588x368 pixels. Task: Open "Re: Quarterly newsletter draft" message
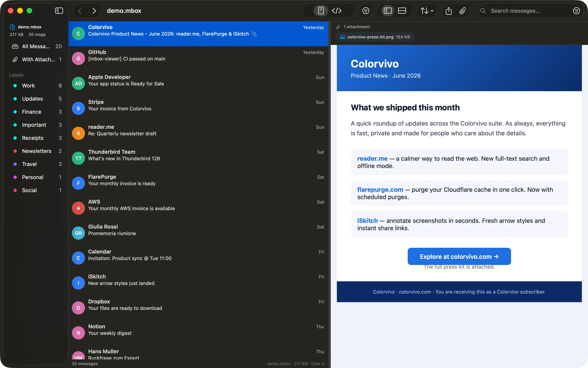198,133
